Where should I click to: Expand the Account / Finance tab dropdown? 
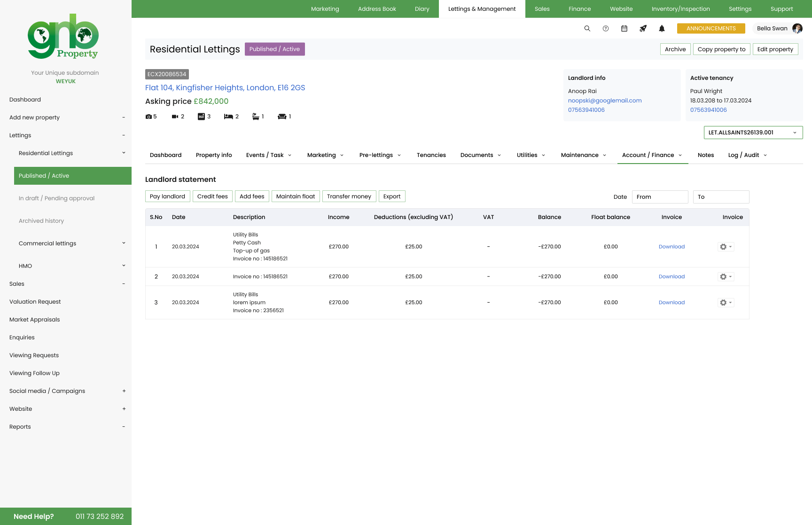[x=680, y=155]
